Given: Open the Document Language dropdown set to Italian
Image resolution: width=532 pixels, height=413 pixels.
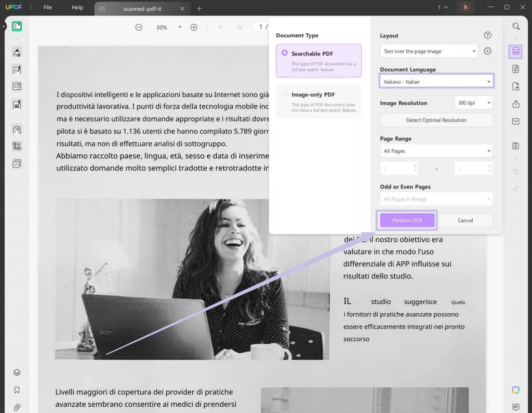Looking at the screenshot, I should [436, 82].
